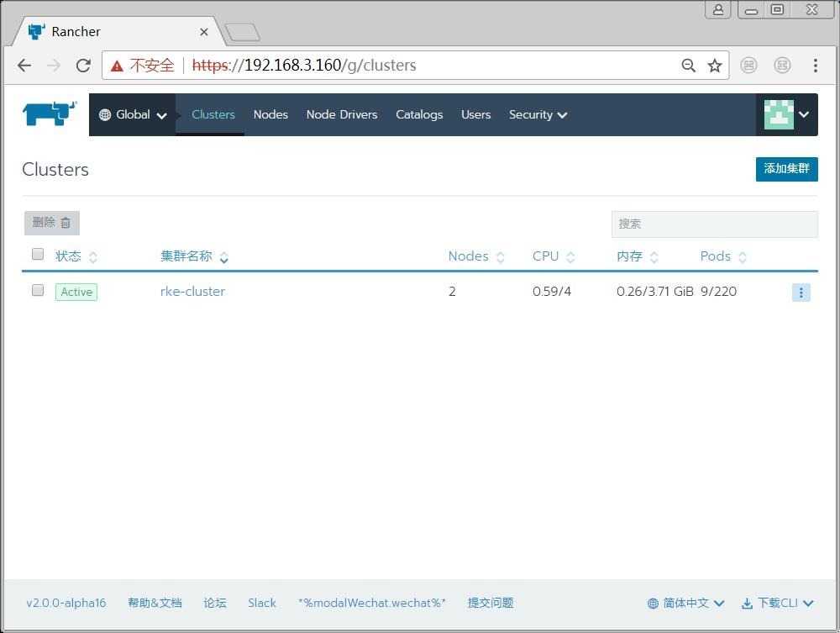Image resolution: width=840 pixels, height=633 pixels.
Task: Open the 论坛 footer link
Action: [x=215, y=603]
